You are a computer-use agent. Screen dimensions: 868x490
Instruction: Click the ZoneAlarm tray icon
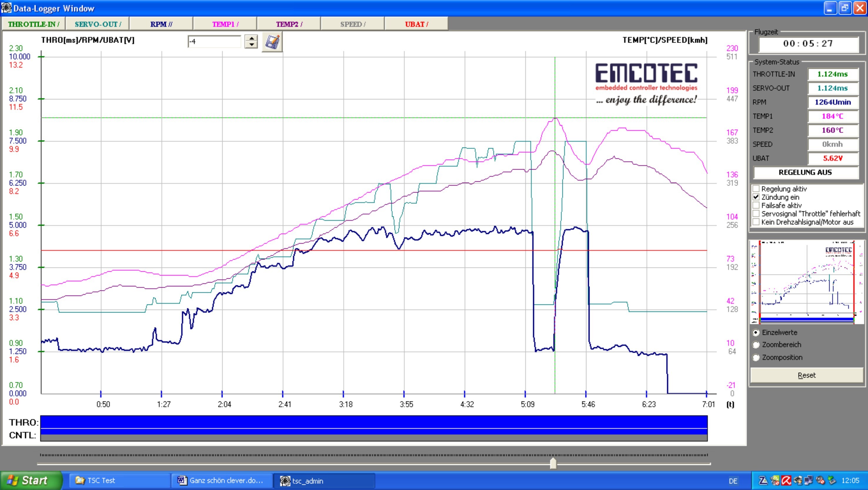pyautogui.click(x=763, y=481)
